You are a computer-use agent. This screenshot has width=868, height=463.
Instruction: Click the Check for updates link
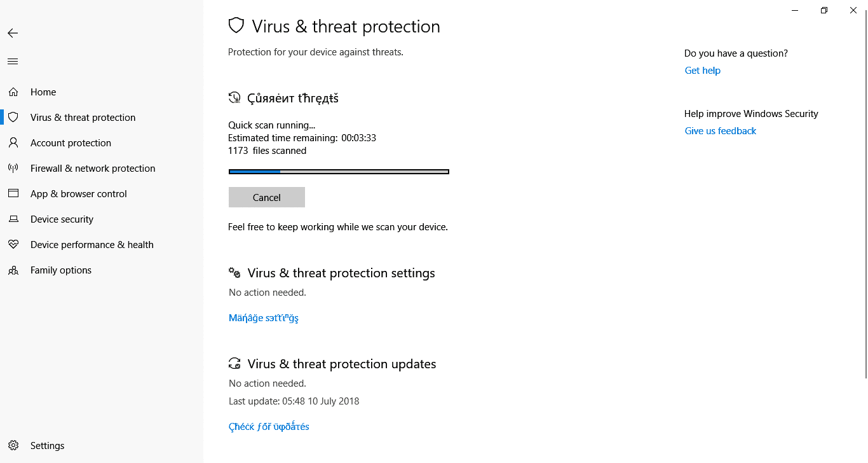coord(269,427)
